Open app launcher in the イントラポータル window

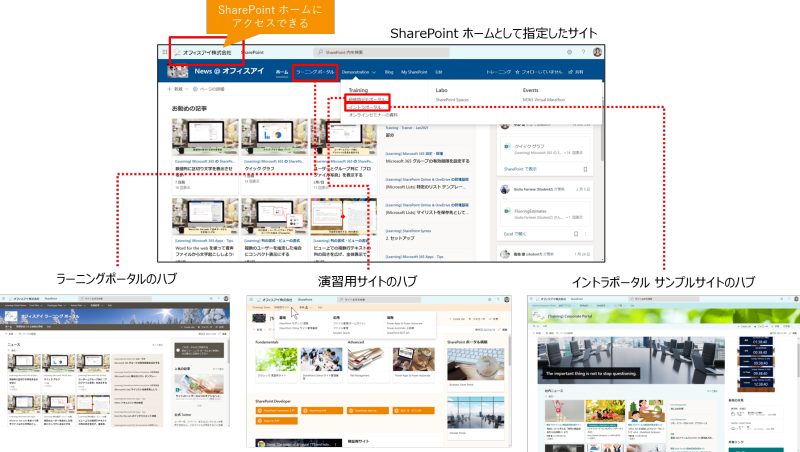532,299
